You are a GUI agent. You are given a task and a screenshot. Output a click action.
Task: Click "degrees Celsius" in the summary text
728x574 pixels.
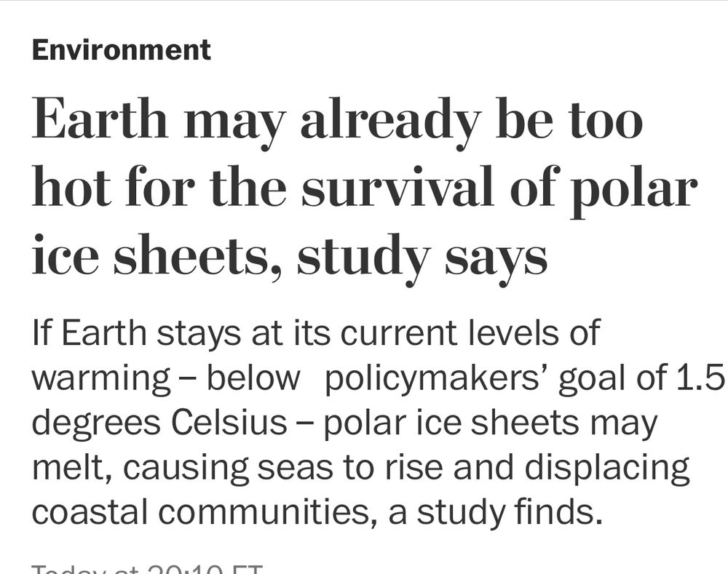click(x=159, y=425)
